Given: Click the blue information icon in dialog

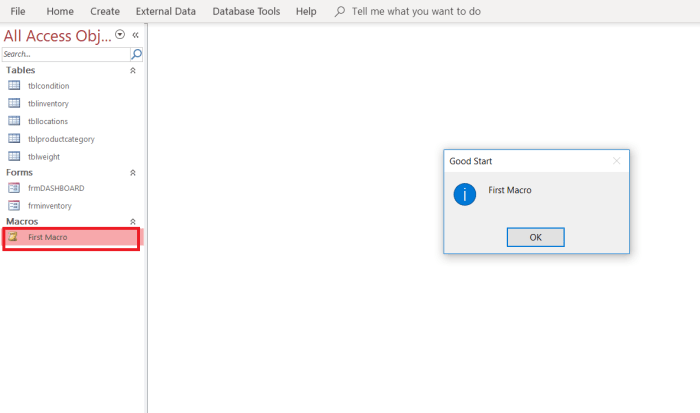Looking at the screenshot, I should click(465, 194).
